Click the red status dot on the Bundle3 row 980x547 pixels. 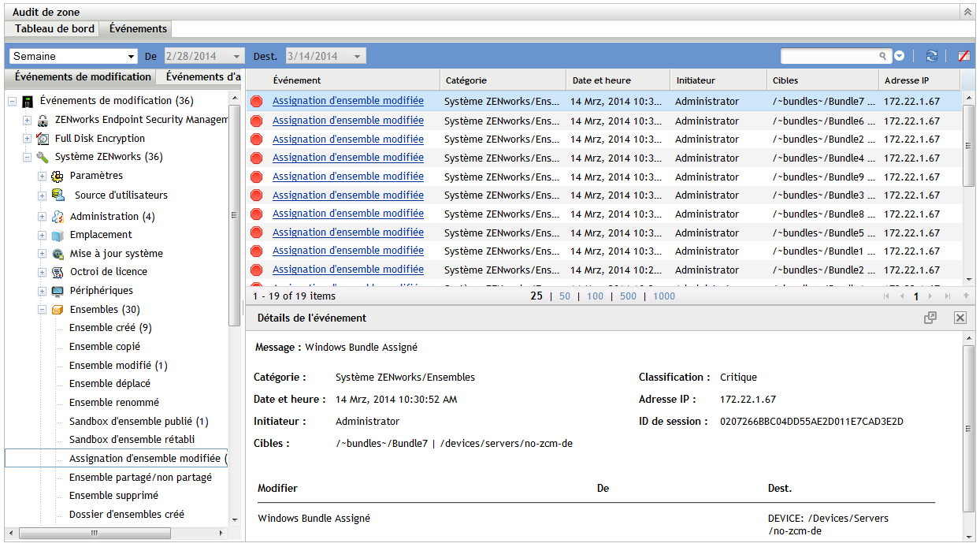tap(256, 195)
